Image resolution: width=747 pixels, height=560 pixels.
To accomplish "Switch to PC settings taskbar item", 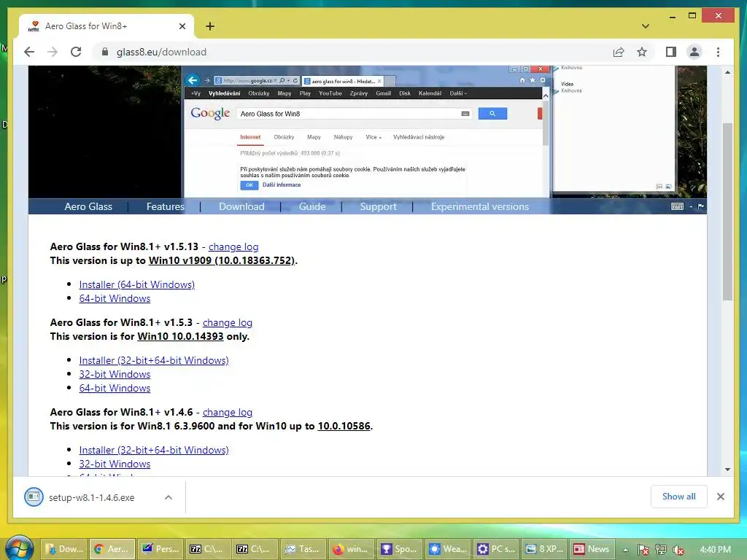I will pos(496,549).
